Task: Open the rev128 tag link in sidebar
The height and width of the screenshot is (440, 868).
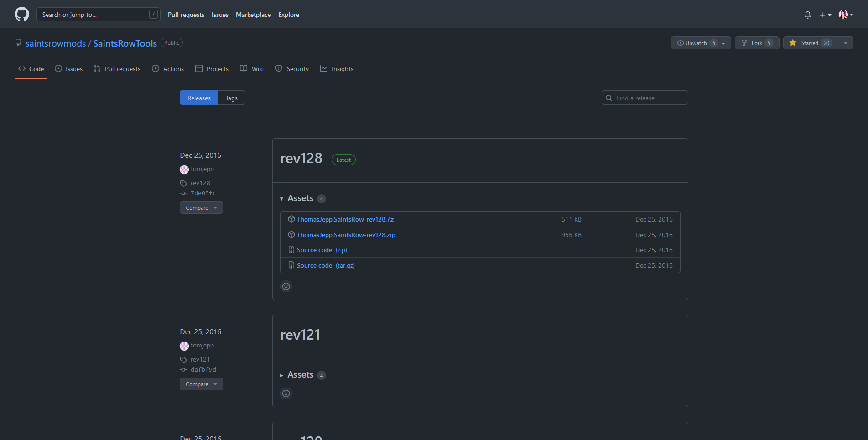Action: coord(200,183)
